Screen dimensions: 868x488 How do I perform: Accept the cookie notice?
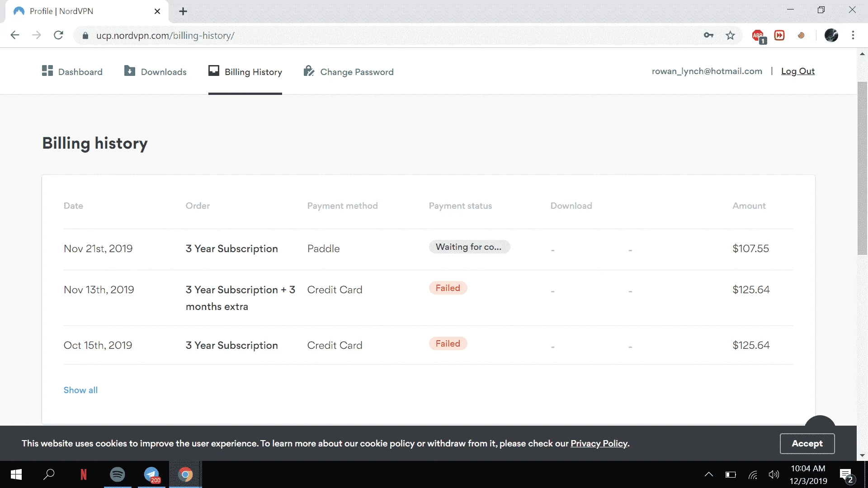(x=807, y=443)
